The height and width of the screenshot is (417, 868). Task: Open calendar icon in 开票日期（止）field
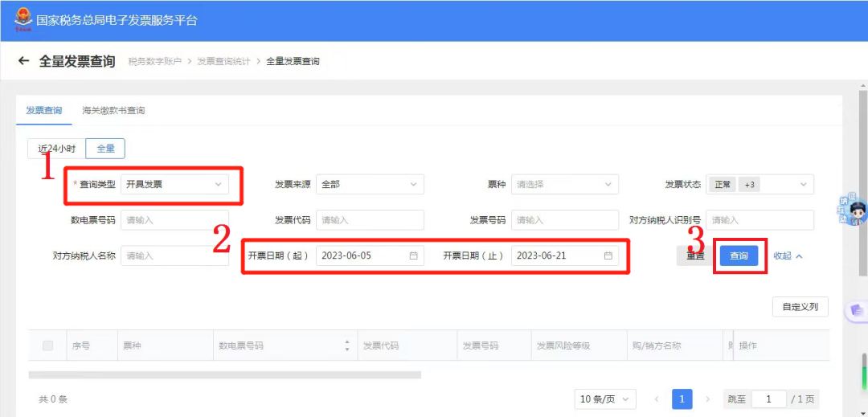[x=608, y=256]
